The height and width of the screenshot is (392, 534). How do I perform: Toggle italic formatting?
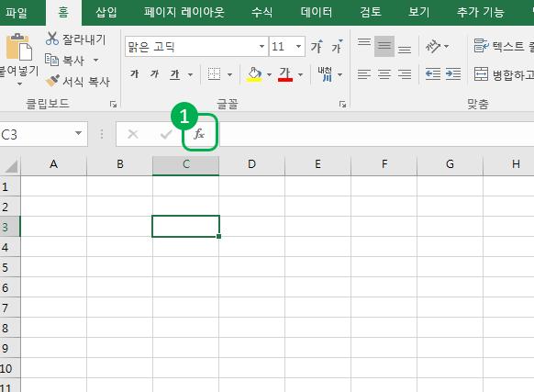155,74
